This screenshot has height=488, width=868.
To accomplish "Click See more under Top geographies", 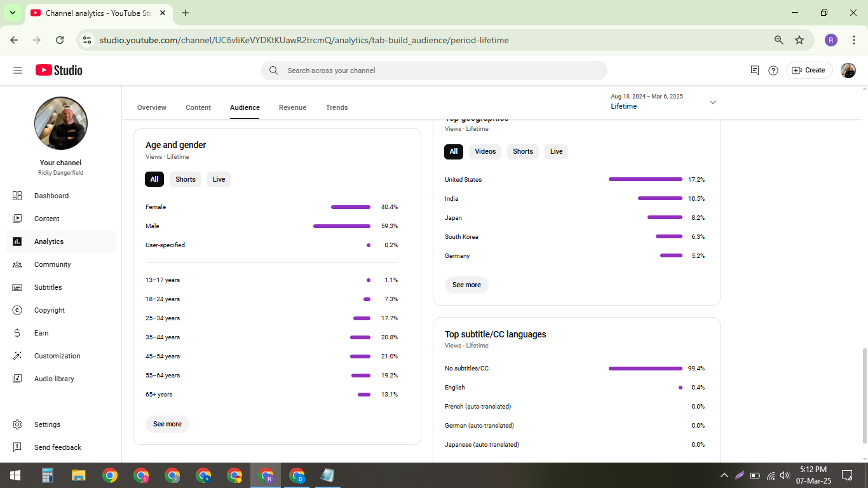I will 466,285.
